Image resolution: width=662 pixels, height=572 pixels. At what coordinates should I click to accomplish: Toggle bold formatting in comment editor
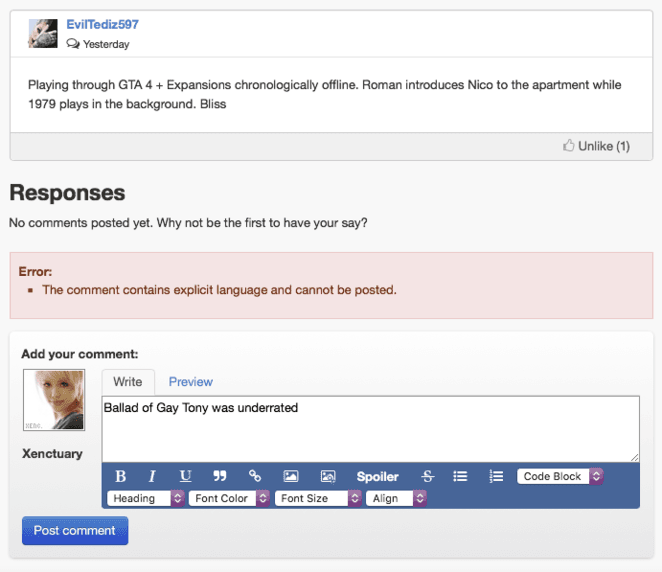pyautogui.click(x=121, y=477)
